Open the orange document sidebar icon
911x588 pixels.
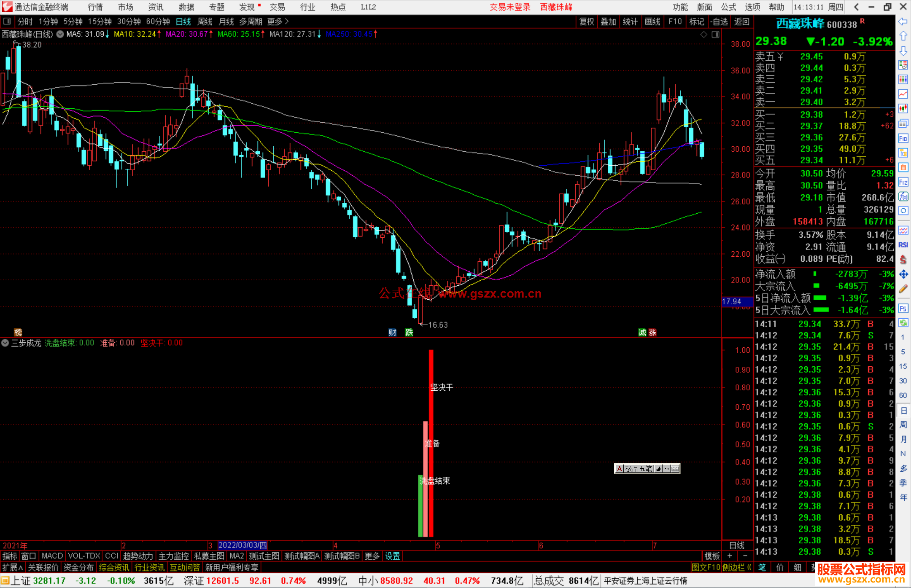coord(903,167)
